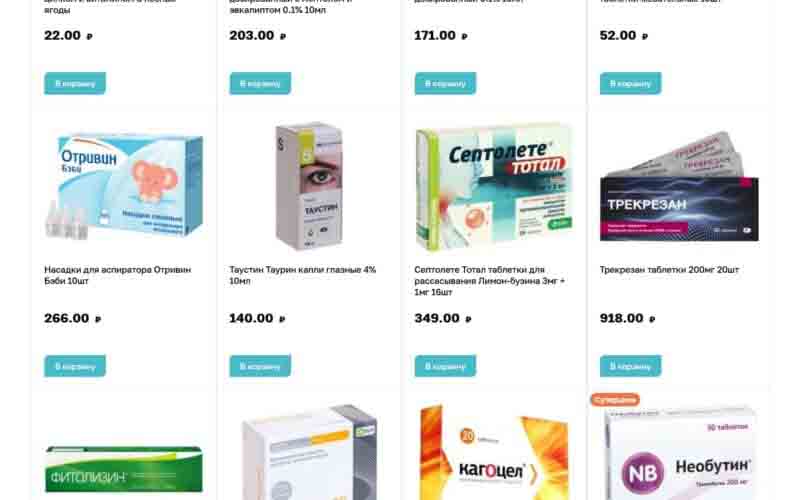Add Таустин eye drops to cart
Screen dimensions: 800x500
click(x=260, y=366)
